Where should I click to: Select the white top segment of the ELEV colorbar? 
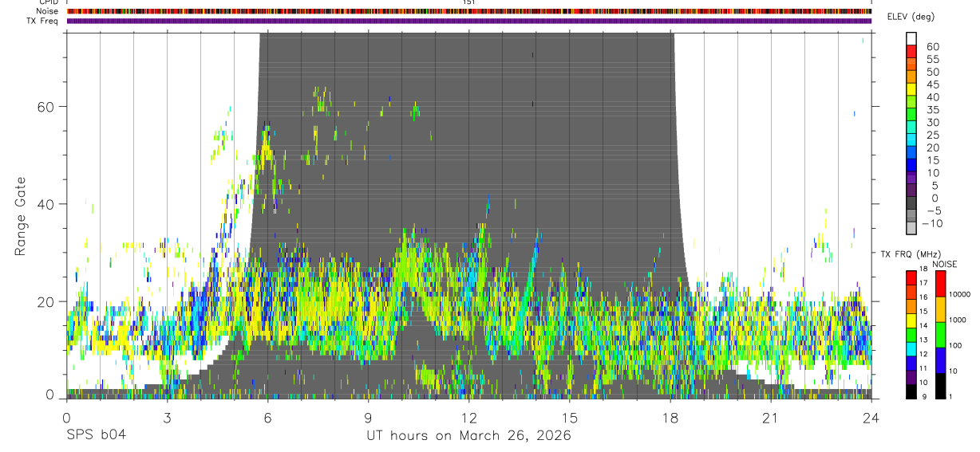(912, 39)
